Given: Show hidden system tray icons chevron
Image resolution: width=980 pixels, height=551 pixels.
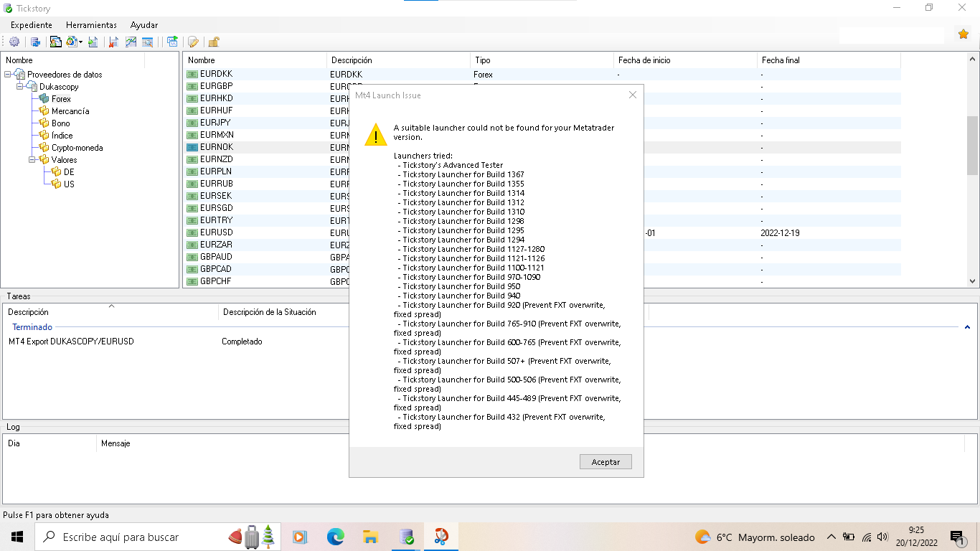Looking at the screenshot, I should coord(831,537).
